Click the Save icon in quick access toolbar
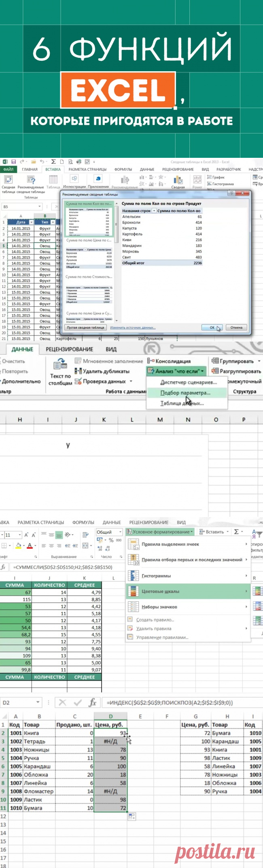This screenshot has width=263, height=868. pyautogui.click(x=14, y=162)
